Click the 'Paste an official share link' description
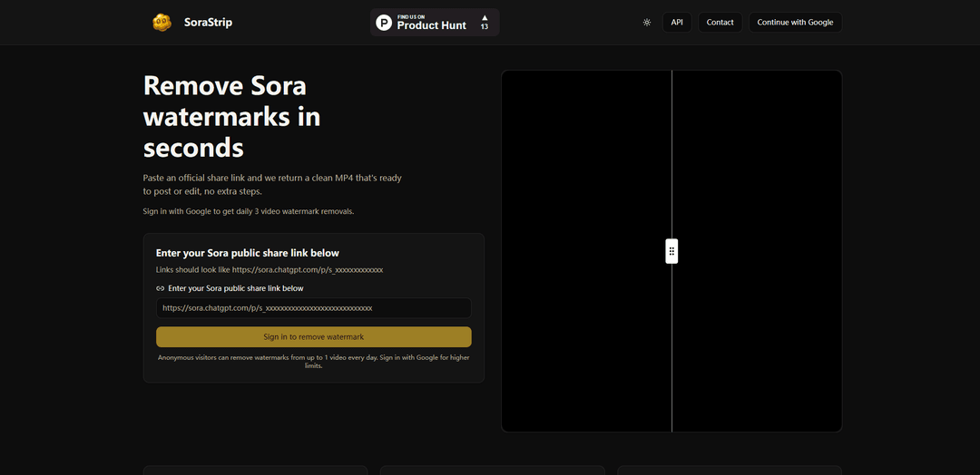This screenshot has width=980, height=475. coord(272,184)
